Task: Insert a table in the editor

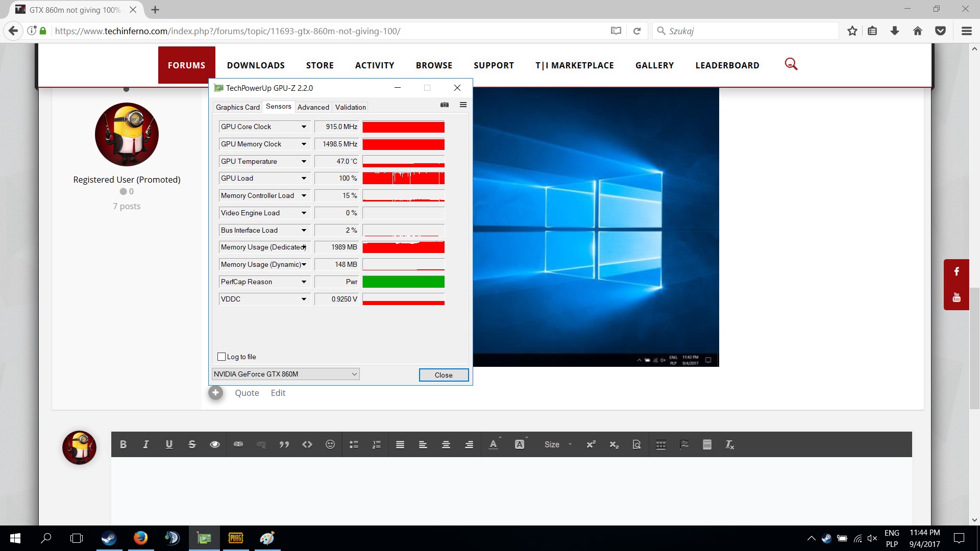Action: 661,444
